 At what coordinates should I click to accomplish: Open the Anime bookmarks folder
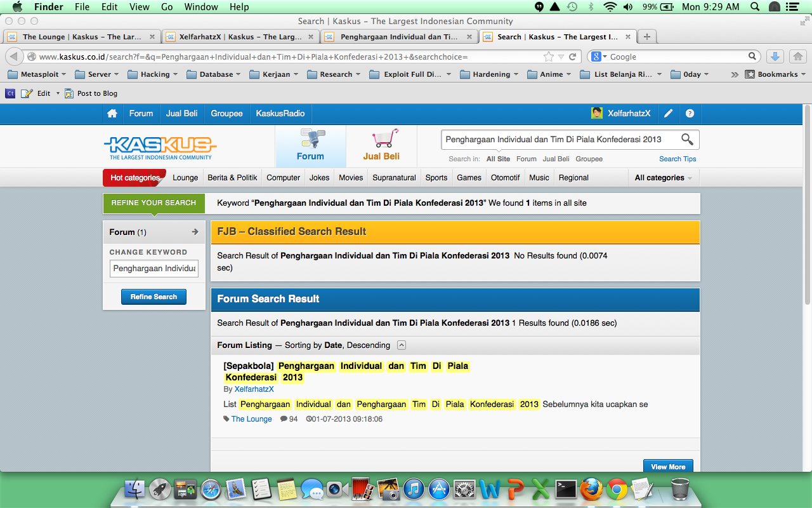(549, 74)
